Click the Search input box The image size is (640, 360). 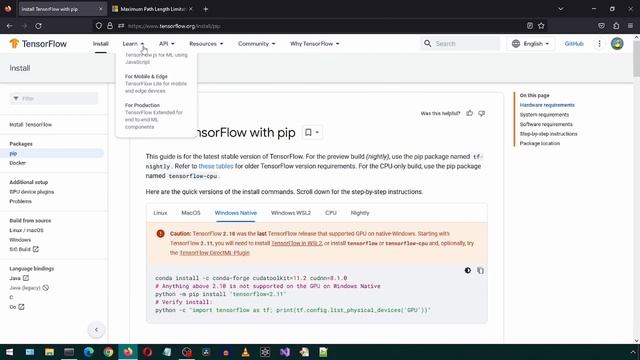point(460,43)
